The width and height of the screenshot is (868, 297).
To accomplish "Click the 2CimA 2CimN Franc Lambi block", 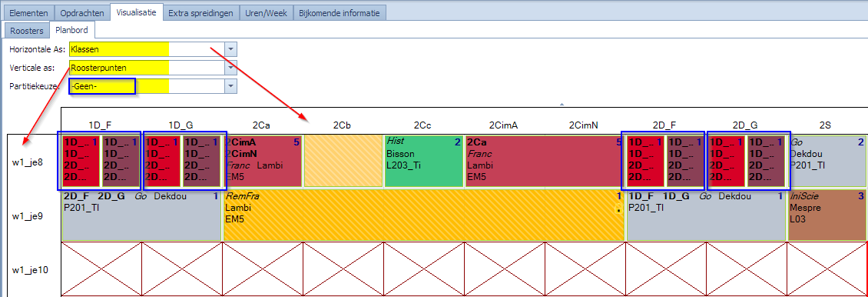I will click(x=263, y=162).
